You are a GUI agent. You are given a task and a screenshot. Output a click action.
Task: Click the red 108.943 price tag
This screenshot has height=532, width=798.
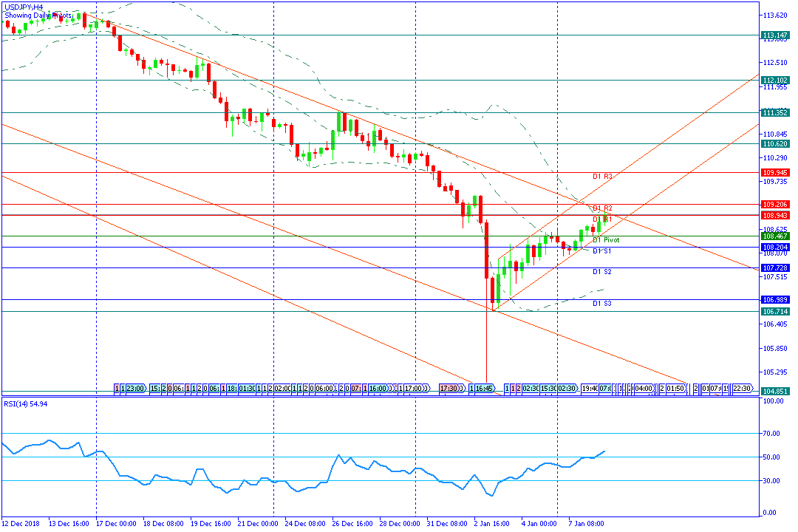(x=774, y=215)
